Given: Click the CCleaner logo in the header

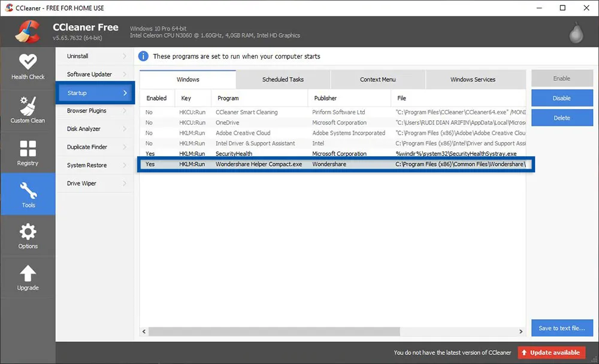Looking at the screenshot, I should pyautogui.click(x=25, y=31).
